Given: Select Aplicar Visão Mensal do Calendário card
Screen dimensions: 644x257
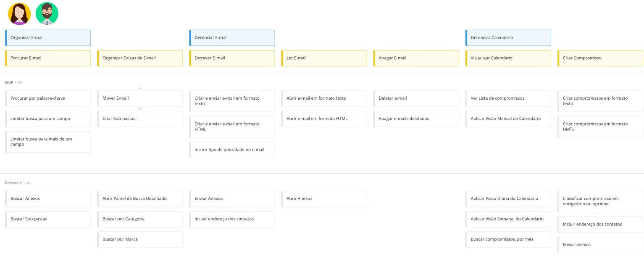Looking at the screenshot, I should (x=508, y=119).
